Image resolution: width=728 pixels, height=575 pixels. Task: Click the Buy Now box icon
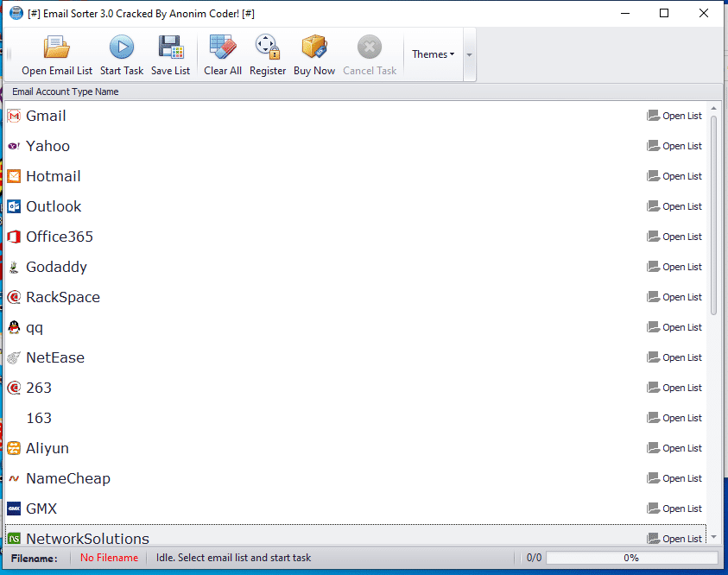[314, 47]
